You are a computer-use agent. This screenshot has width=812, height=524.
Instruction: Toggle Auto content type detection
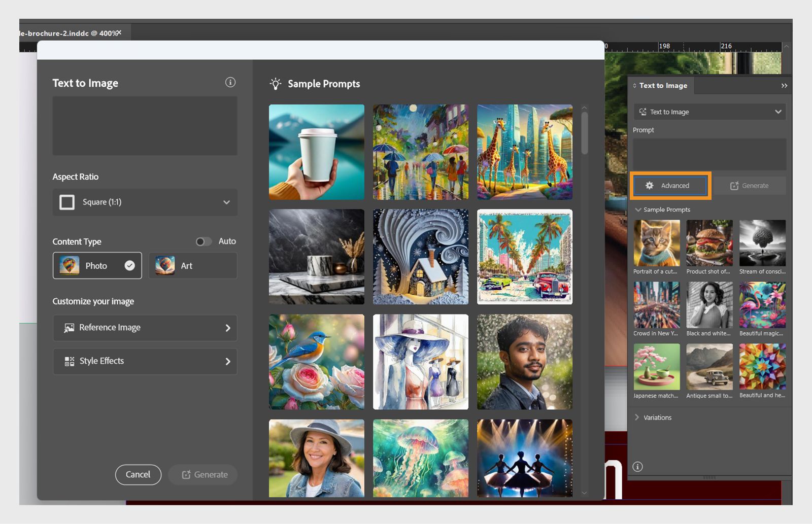tap(205, 241)
